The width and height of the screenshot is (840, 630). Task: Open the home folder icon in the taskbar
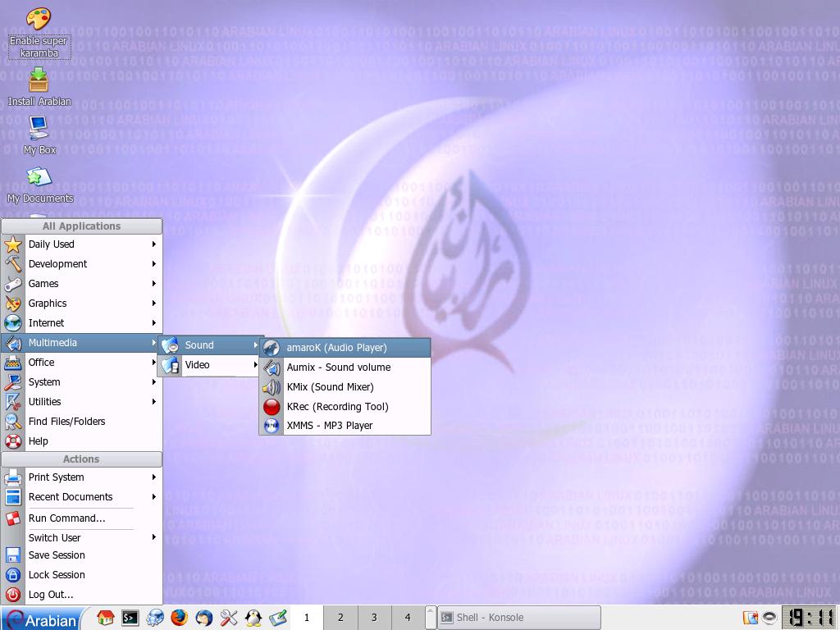[x=106, y=618]
